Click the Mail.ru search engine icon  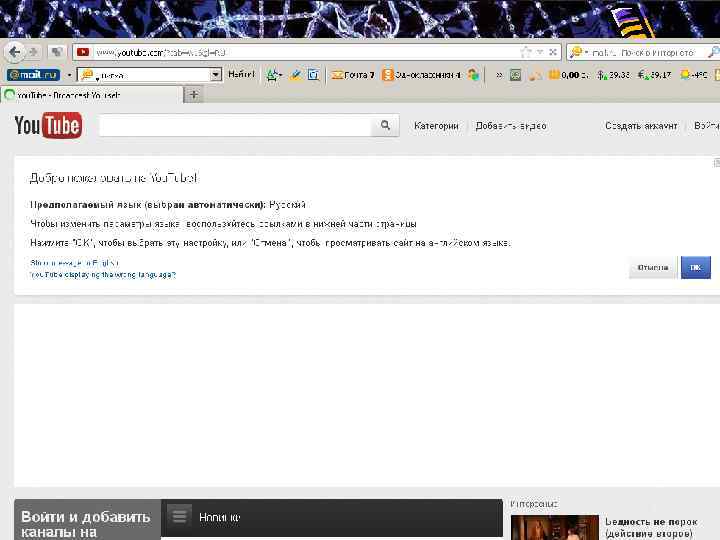576,53
